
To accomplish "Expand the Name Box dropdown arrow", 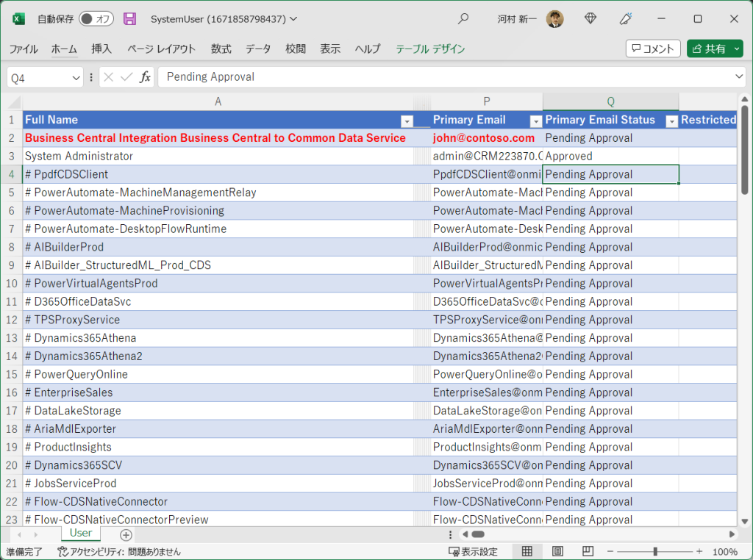I will (76, 78).
